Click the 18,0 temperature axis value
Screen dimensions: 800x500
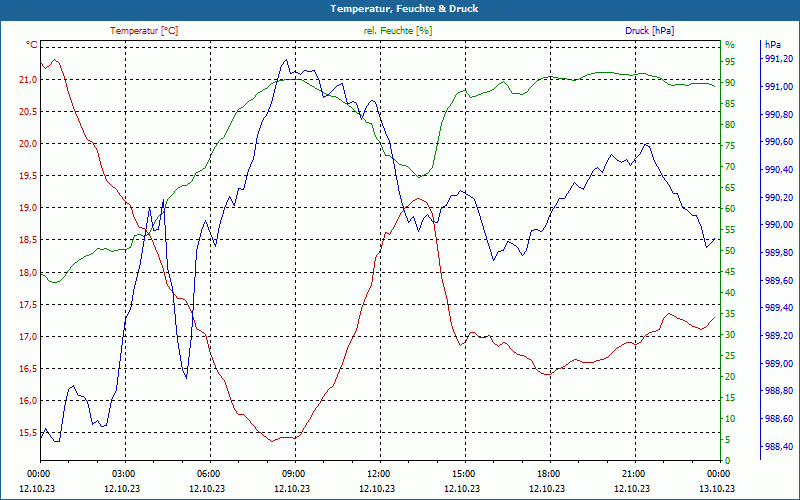(29, 272)
